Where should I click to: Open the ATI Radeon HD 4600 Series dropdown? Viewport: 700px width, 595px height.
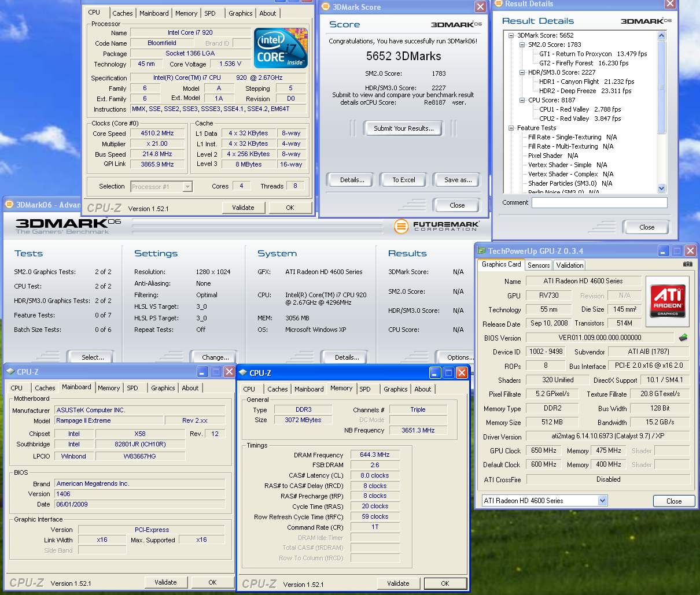click(602, 501)
